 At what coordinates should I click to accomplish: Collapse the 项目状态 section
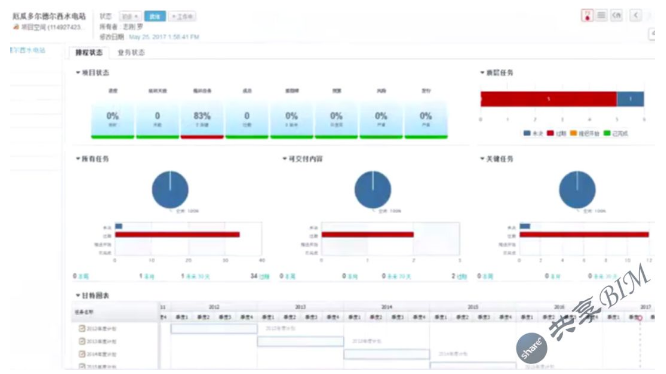click(78, 73)
